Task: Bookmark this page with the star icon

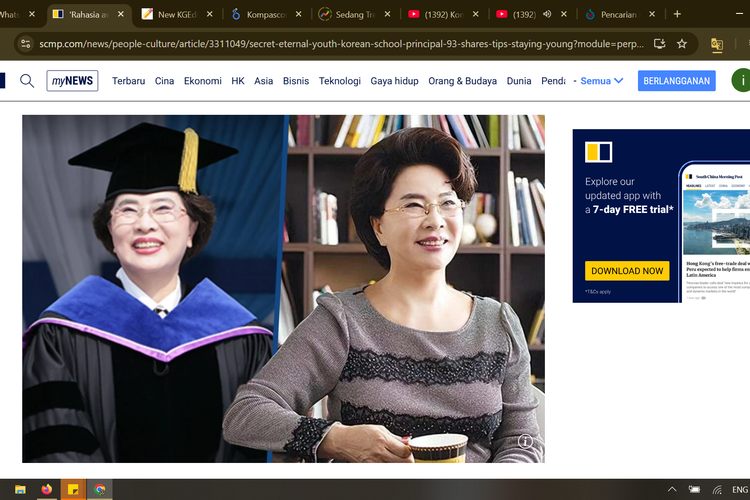Action: pos(682,44)
